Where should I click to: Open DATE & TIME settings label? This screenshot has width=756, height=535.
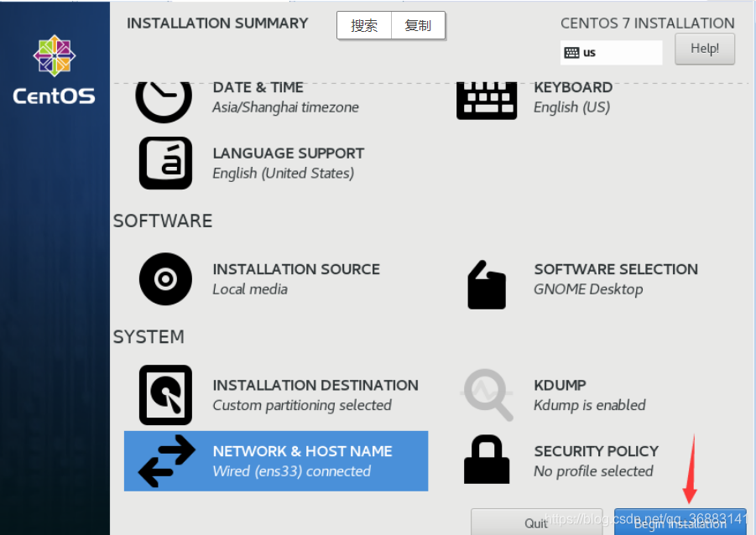258,87
